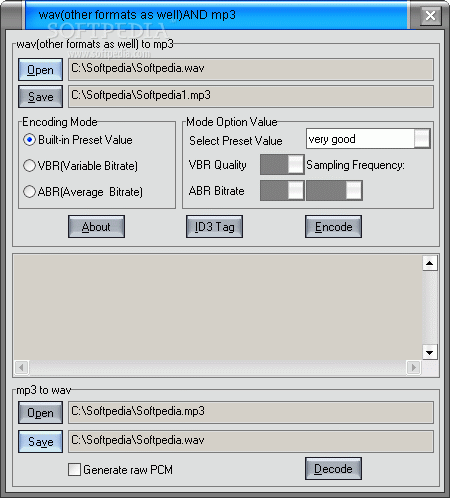Open an mp3 file in the mp3 to wav section

(x=40, y=413)
